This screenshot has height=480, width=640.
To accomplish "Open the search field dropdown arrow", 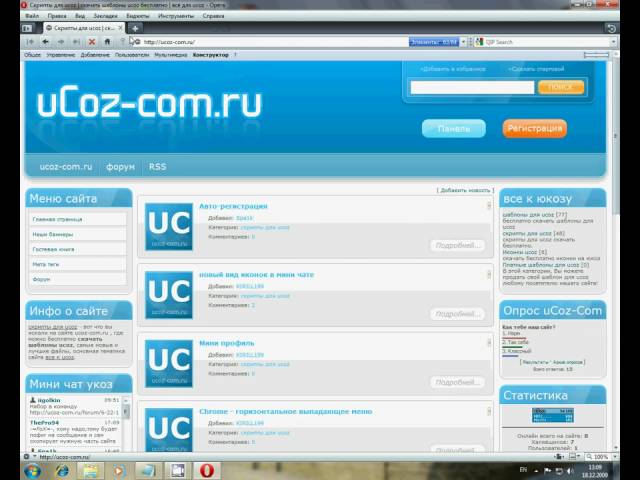I will click(x=613, y=42).
